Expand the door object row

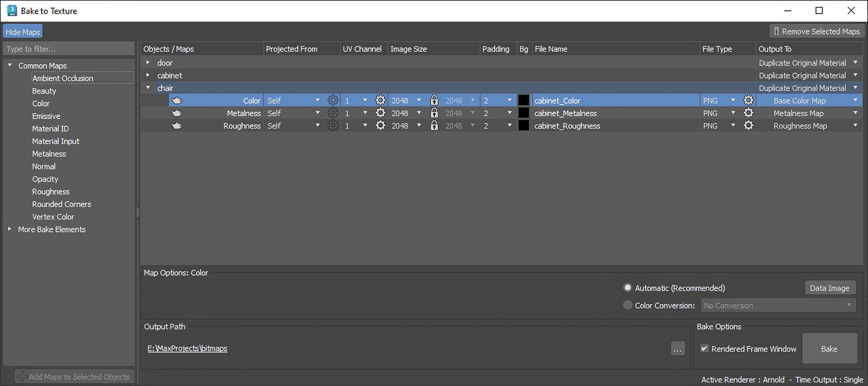[148, 62]
